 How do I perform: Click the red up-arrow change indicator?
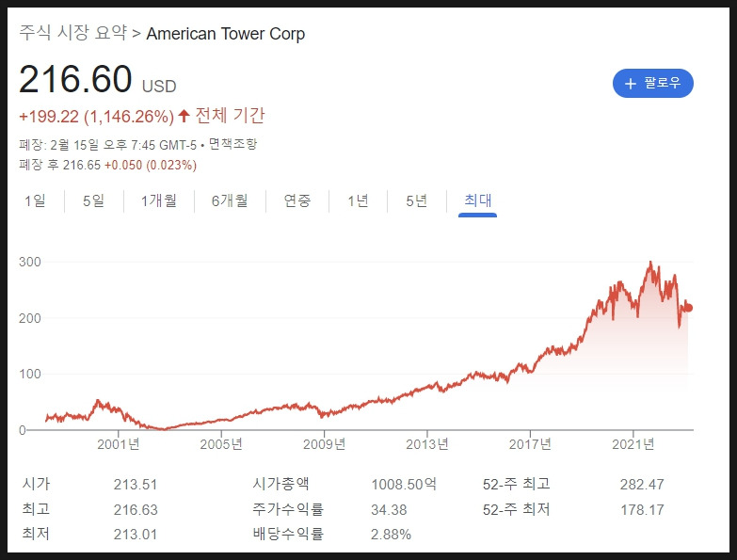click(x=184, y=115)
